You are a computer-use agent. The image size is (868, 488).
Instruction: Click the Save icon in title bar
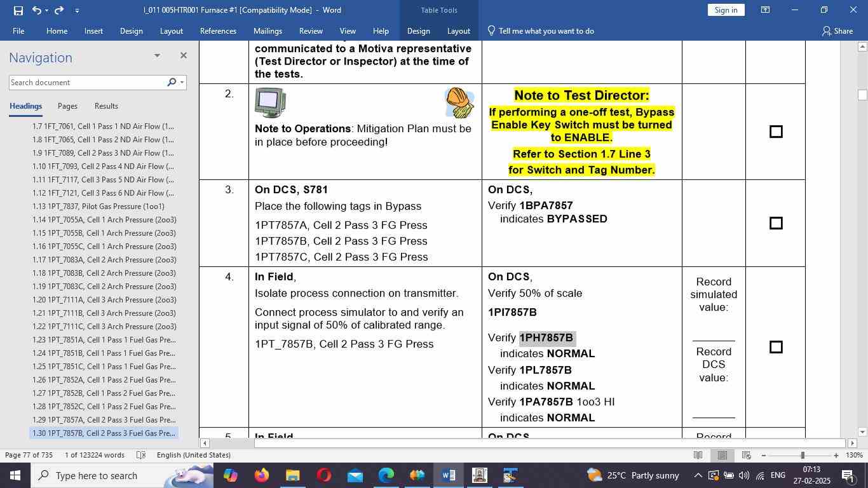pyautogui.click(x=18, y=10)
